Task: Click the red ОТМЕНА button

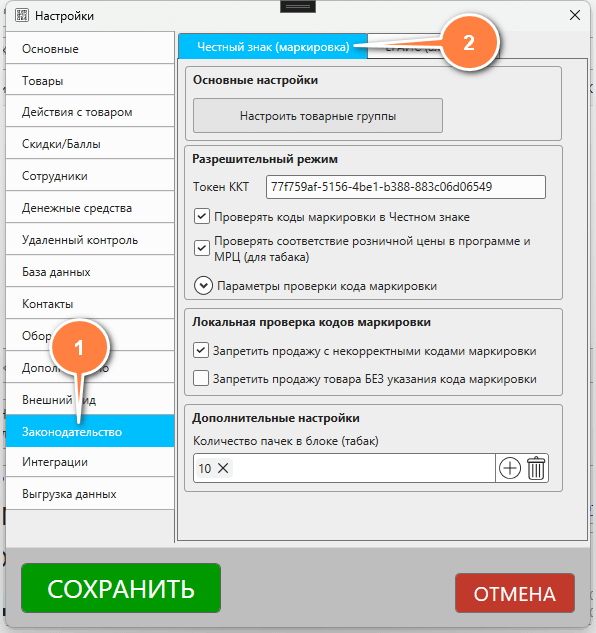Action: [x=515, y=593]
